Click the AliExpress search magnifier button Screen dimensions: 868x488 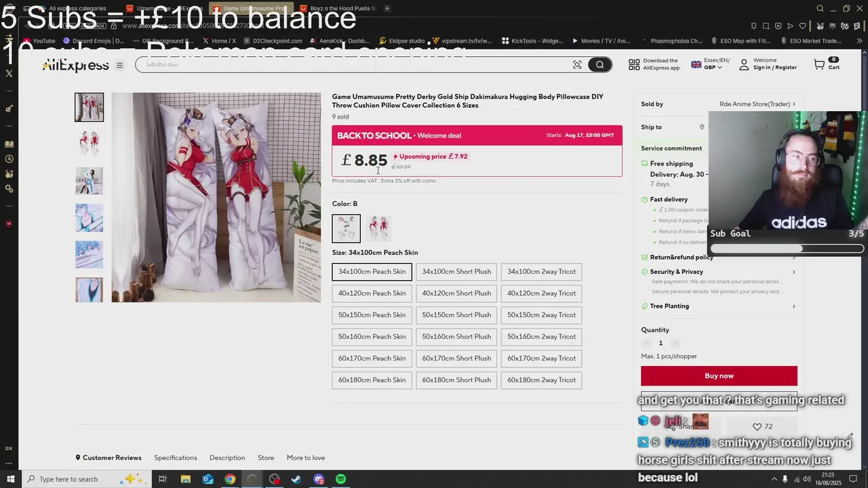click(599, 64)
